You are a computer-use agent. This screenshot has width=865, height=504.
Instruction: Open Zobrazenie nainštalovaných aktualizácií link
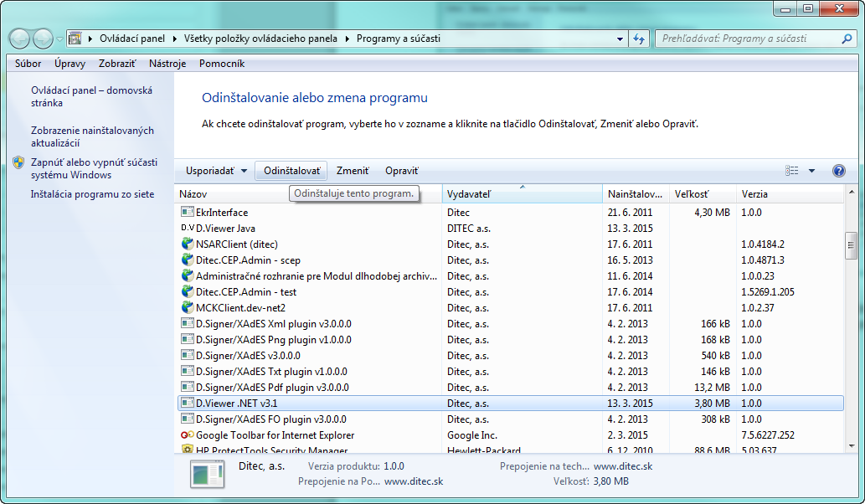(x=92, y=136)
